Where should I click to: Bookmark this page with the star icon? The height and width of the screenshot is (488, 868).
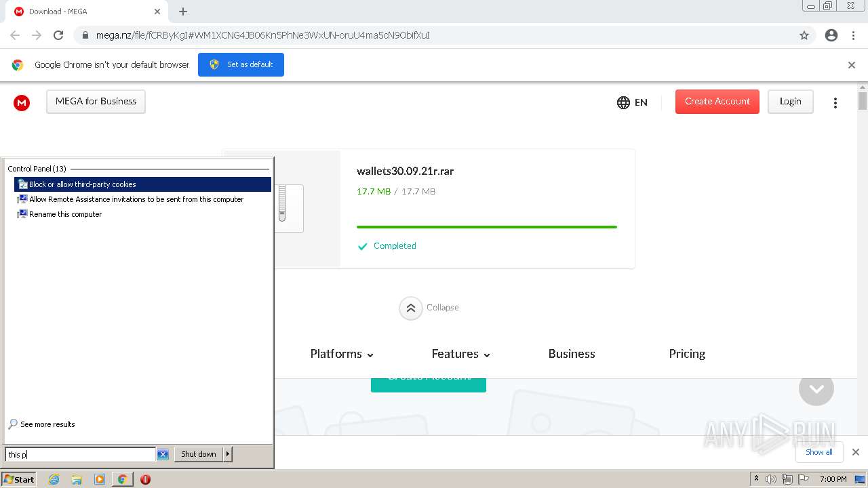[x=804, y=35]
